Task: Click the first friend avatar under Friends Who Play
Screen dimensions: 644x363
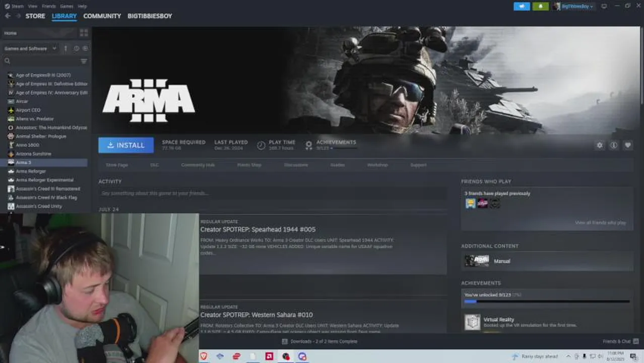Action: [470, 203]
